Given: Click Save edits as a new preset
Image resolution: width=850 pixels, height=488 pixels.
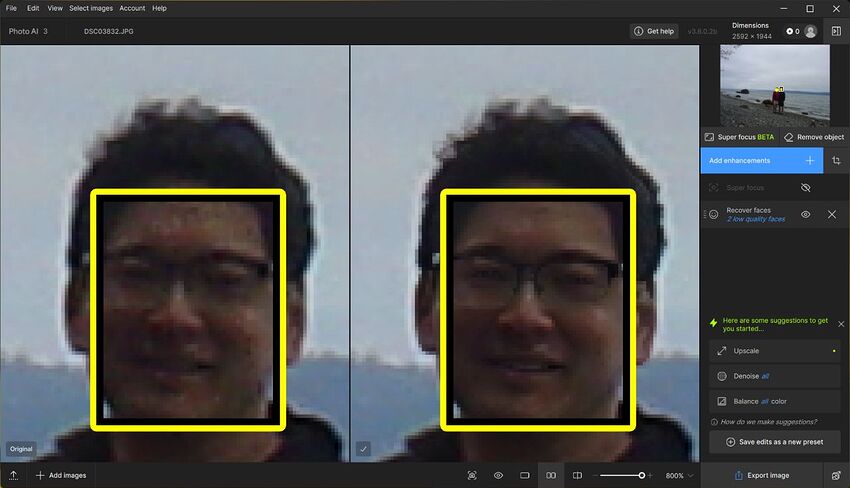Looking at the screenshot, I should pos(776,443).
